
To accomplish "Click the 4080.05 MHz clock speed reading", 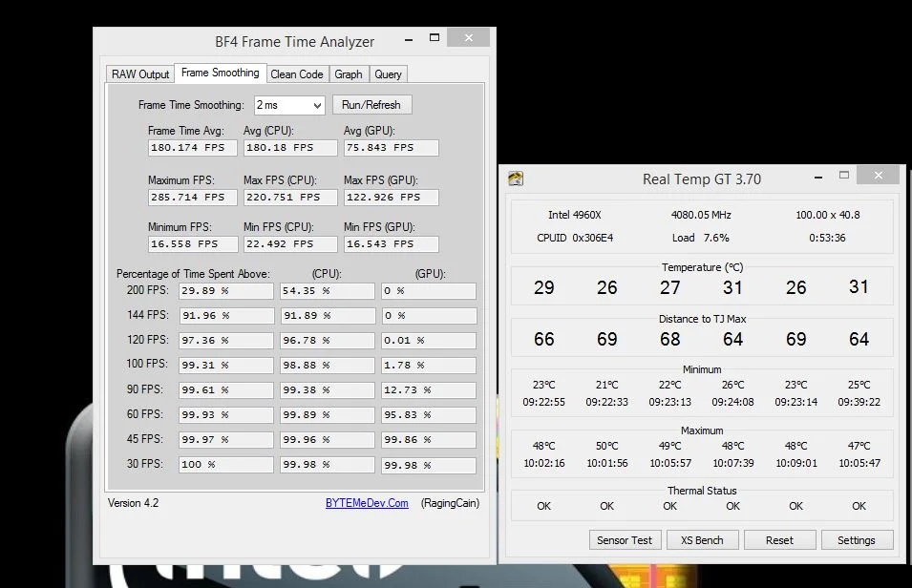I will [701, 215].
